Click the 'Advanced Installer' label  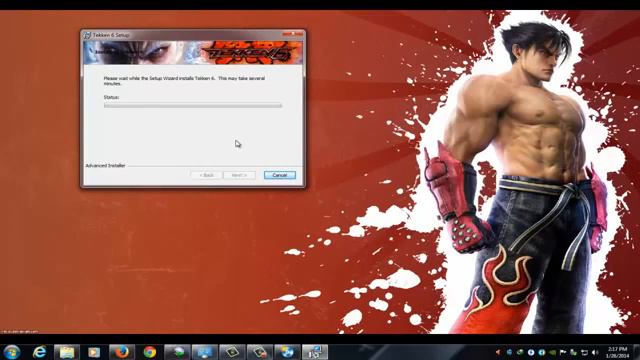point(105,166)
